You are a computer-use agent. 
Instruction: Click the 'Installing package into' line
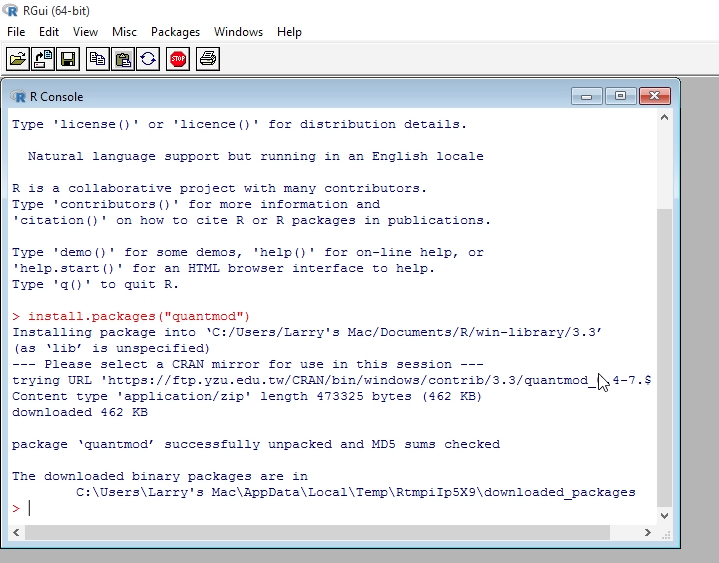point(307,332)
